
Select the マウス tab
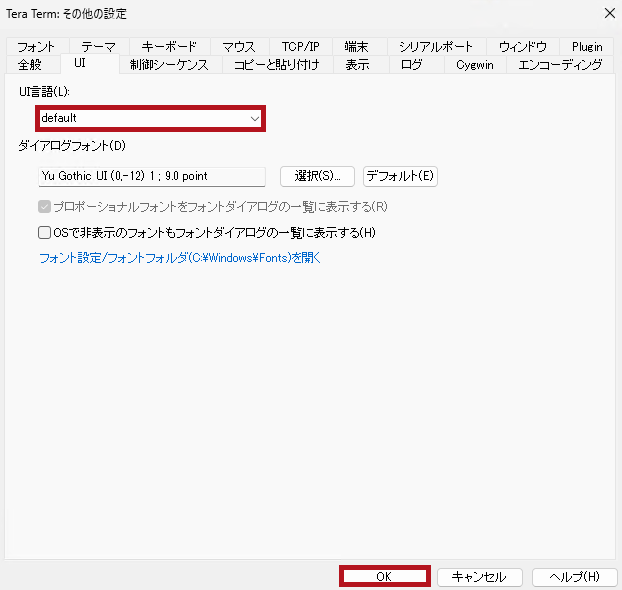[x=239, y=47]
